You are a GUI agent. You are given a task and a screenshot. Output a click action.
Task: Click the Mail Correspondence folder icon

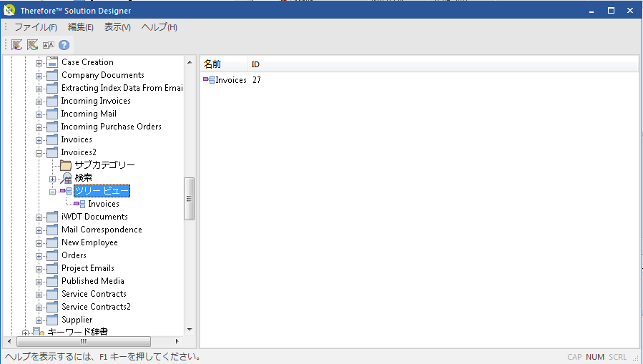[52, 230]
